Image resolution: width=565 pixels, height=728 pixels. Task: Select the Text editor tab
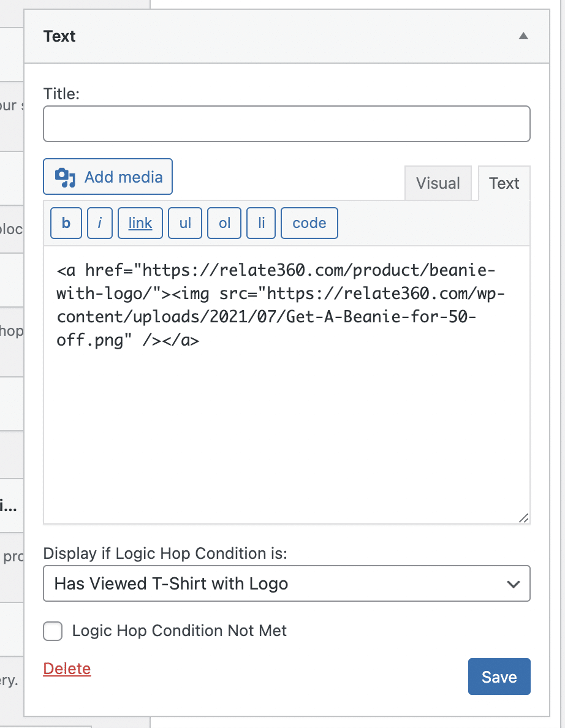click(x=504, y=183)
